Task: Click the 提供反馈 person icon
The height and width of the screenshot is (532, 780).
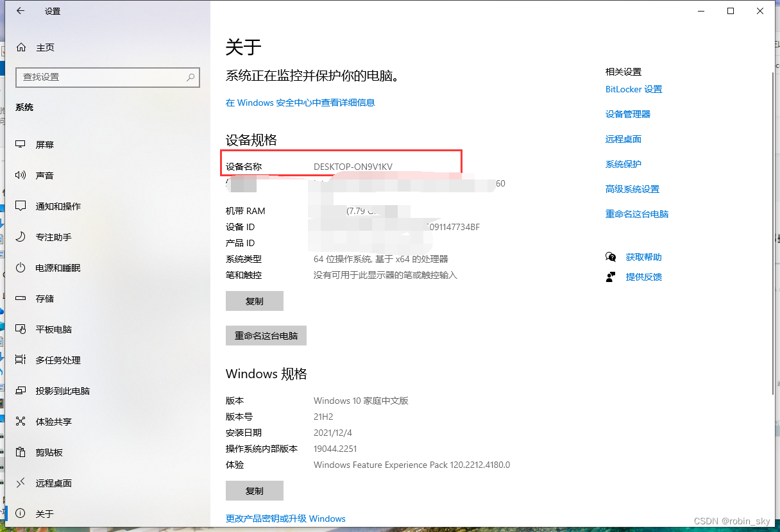Action: (611, 277)
